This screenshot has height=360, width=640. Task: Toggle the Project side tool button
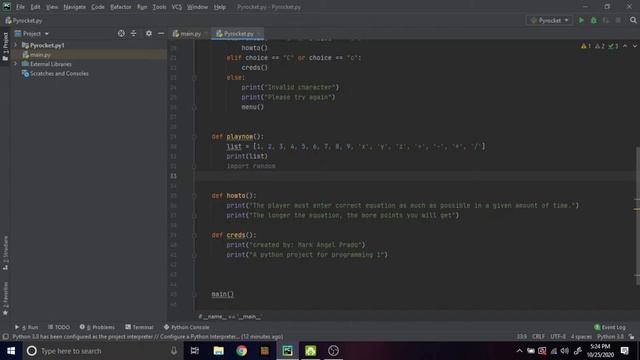[x=5, y=46]
